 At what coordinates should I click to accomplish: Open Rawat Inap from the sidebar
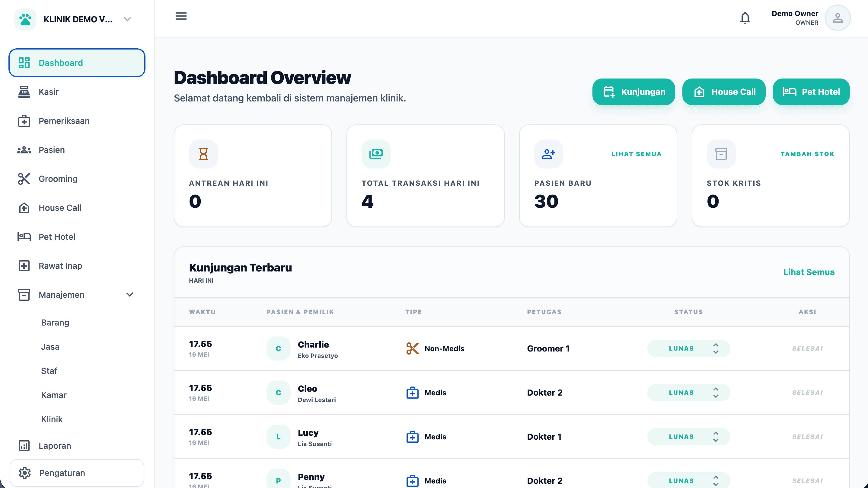pyautogui.click(x=77, y=266)
